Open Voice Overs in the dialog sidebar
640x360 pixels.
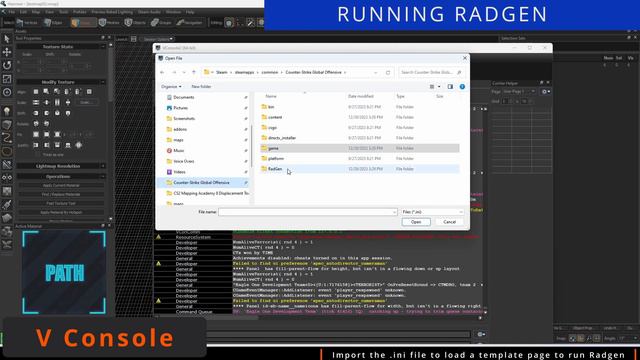click(184, 161)
